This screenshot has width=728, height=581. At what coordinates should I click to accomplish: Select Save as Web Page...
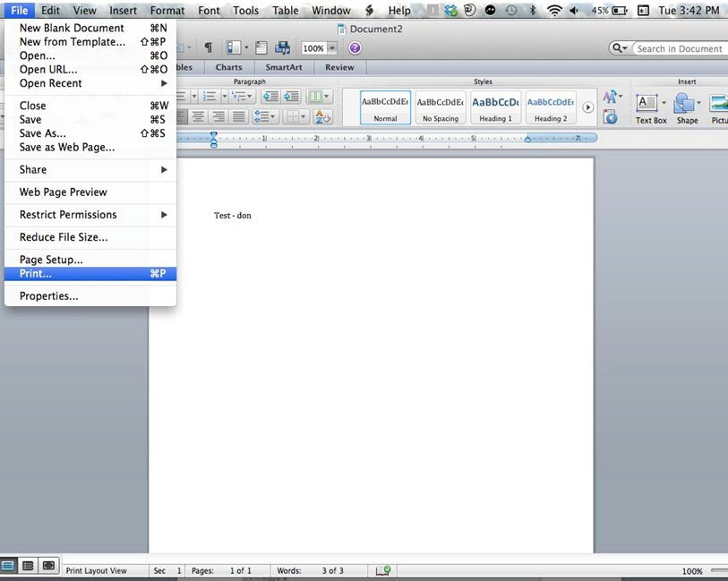tap(90, 148)
